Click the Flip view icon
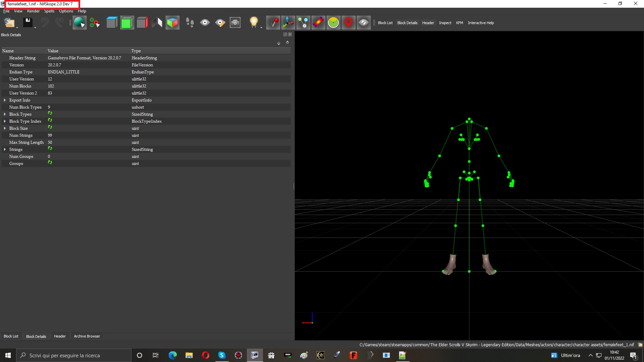Screen dimensions: 644x362 click(x=157, y=23)
